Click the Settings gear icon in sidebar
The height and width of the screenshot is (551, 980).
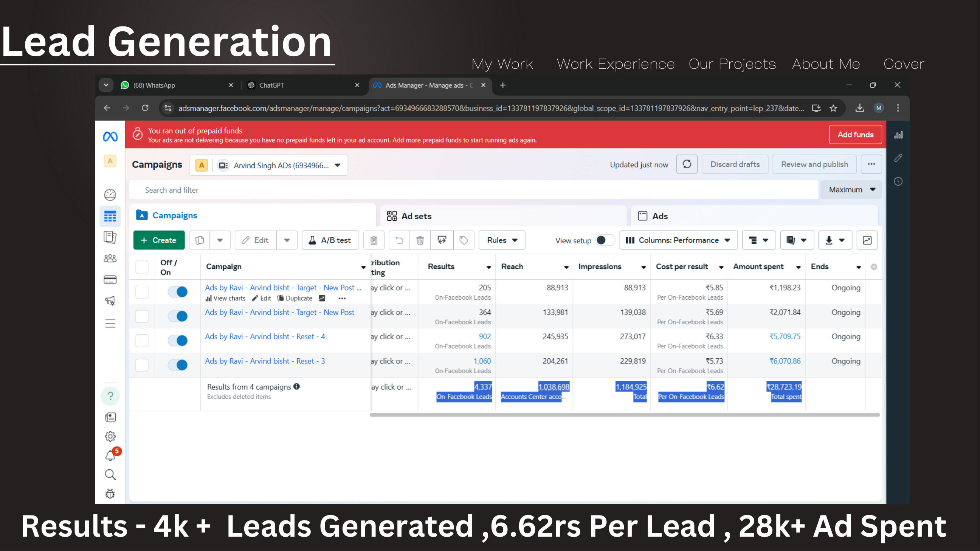tap(110, 436)
